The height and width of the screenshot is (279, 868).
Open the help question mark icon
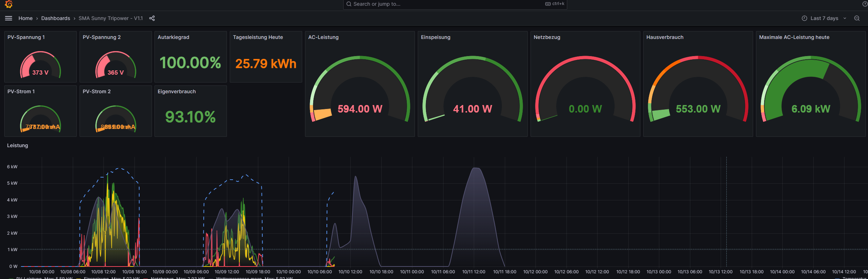click(x=865, y=4)
